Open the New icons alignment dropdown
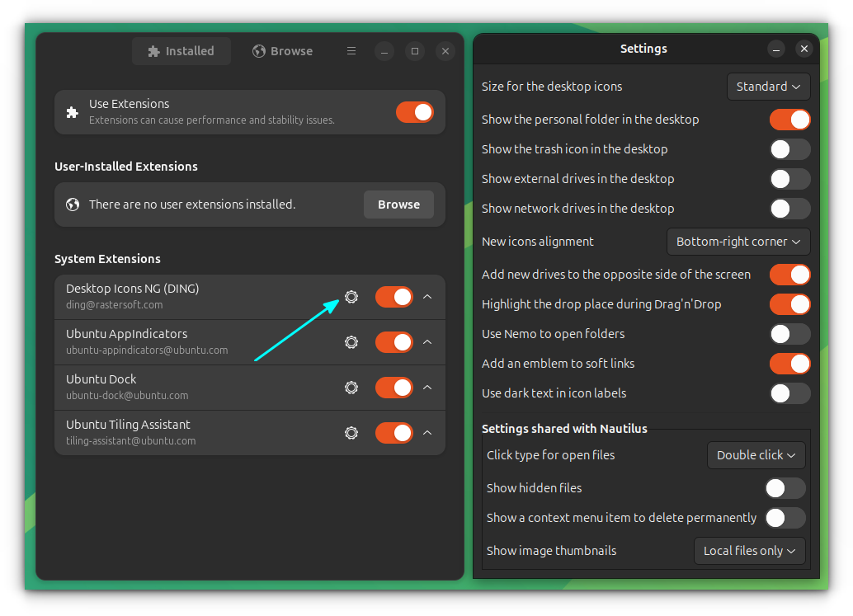Image resolution: width=853 pixels, height=616 pixels. point(738,242)
